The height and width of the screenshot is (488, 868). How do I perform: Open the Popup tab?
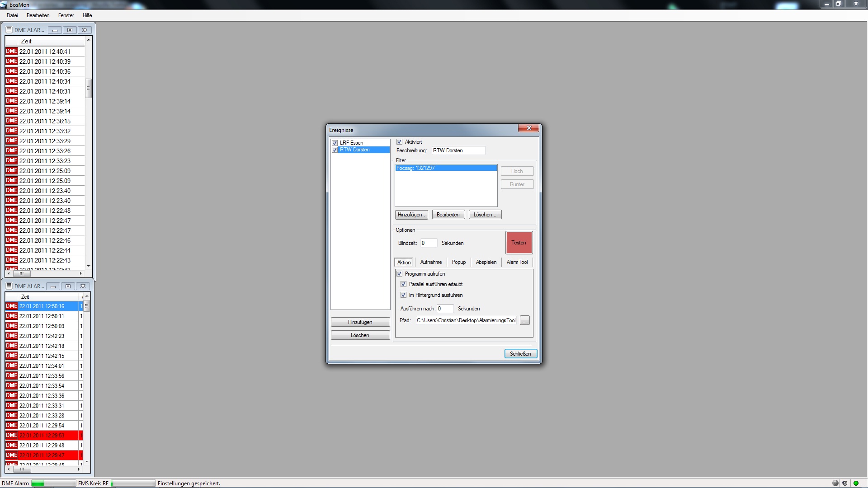(x=458, y=262)
